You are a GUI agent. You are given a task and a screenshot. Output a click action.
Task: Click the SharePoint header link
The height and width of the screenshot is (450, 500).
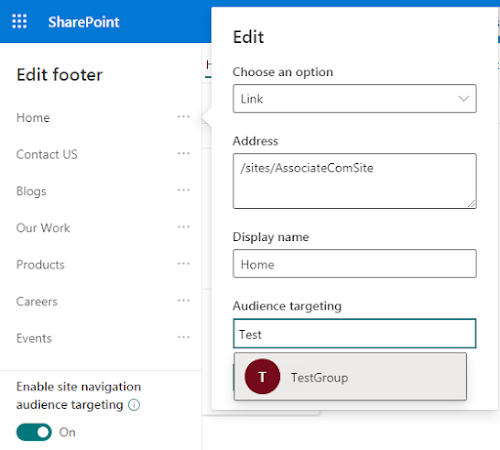84,22
